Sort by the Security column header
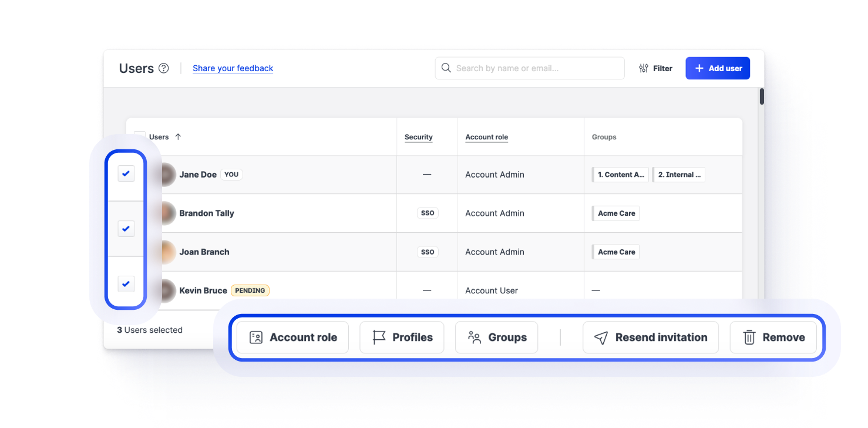The height and width of the screenshot is (428, 868). coord(418,137)
